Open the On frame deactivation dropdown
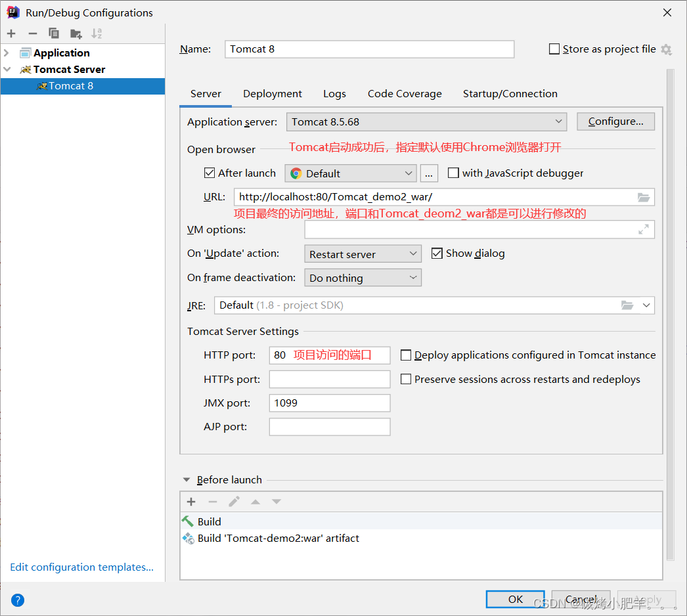The width and height of the screenshot is (687, 616). pyautogui.click(x=363, y=278)
